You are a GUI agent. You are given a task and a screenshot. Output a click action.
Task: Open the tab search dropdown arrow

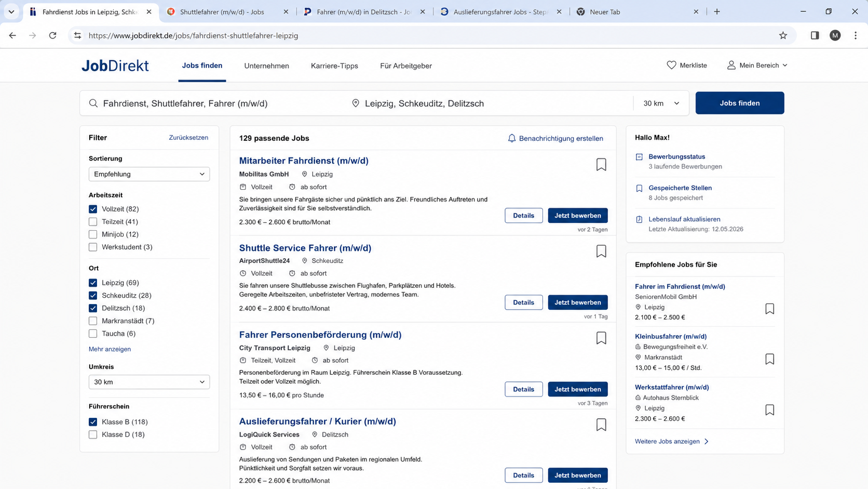pos(11,11)
